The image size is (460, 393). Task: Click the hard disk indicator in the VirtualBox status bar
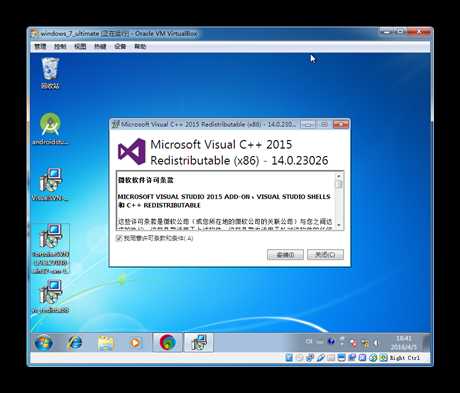289,358
